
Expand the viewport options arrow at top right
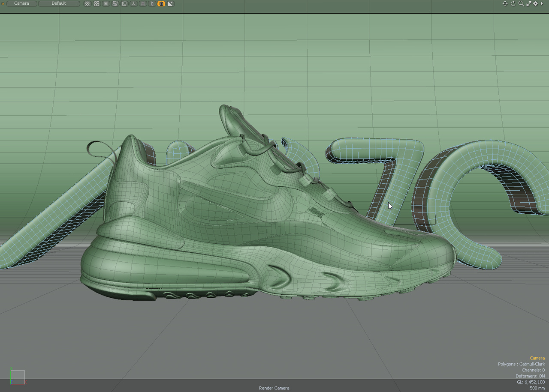click(542, 3)
